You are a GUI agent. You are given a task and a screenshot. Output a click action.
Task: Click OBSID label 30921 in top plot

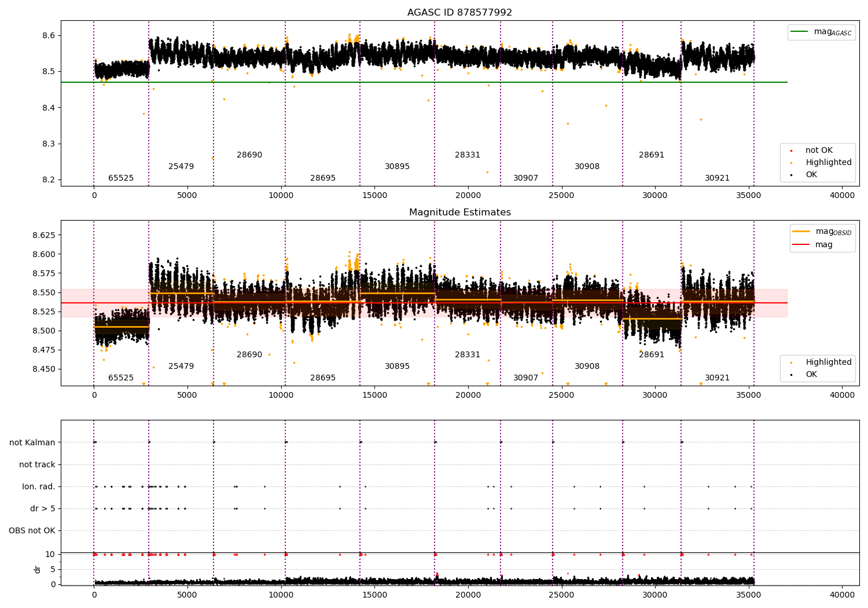point(718,178)
